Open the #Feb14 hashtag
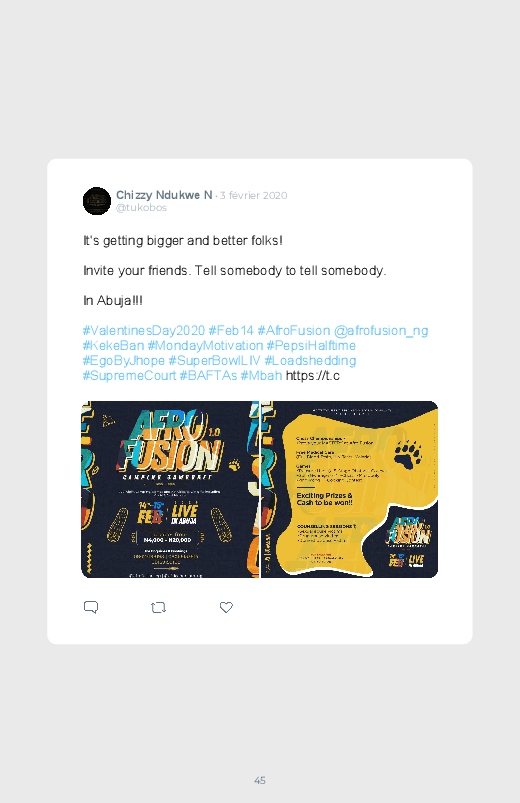The height and width of the screenshot is (803, 520). click(231, 330)
